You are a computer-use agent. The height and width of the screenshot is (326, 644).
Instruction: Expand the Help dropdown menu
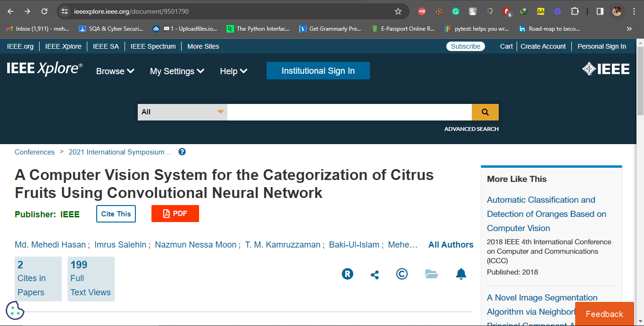coord(234,71)
